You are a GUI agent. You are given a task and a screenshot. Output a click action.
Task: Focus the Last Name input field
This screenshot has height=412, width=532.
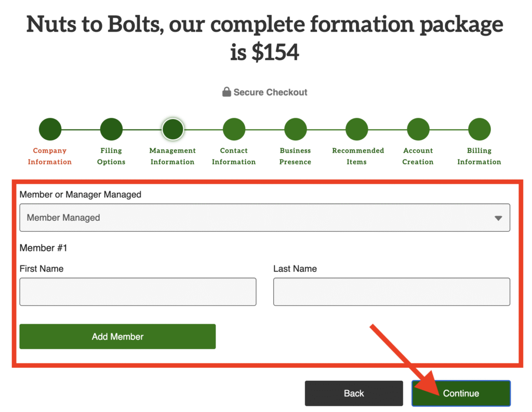391,291
